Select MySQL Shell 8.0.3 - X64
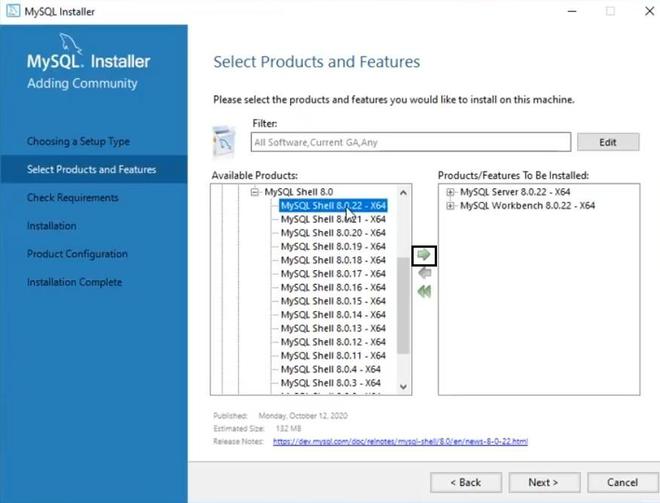The height and width of the screenshot is (503, 660). point(330,383)
